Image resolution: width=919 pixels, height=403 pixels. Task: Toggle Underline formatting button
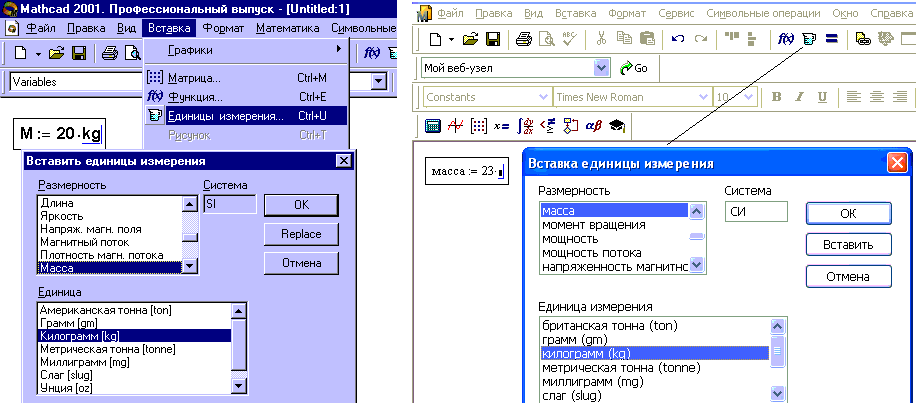822,97
